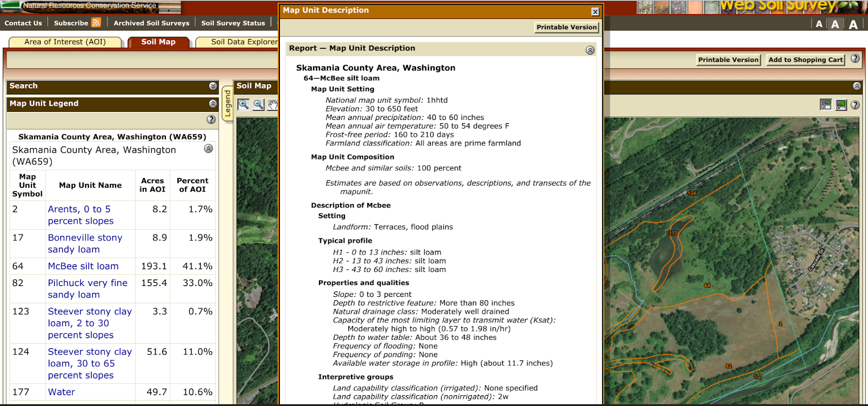Screen dimensions: 868x406
Task: Click Printable Version on main page toolbar
Action: click(x=728, y=60)
